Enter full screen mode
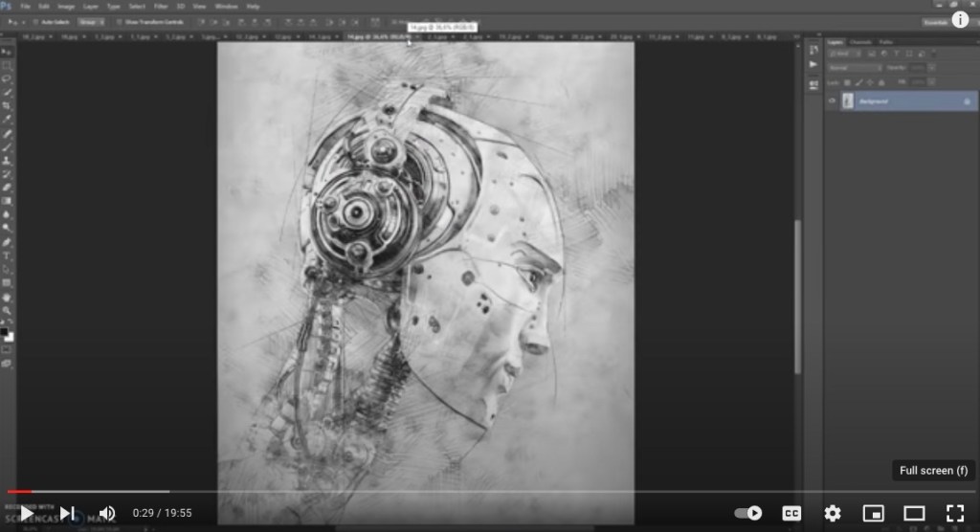The width and height of the screenshot is (980, 532). pos(954,514)
